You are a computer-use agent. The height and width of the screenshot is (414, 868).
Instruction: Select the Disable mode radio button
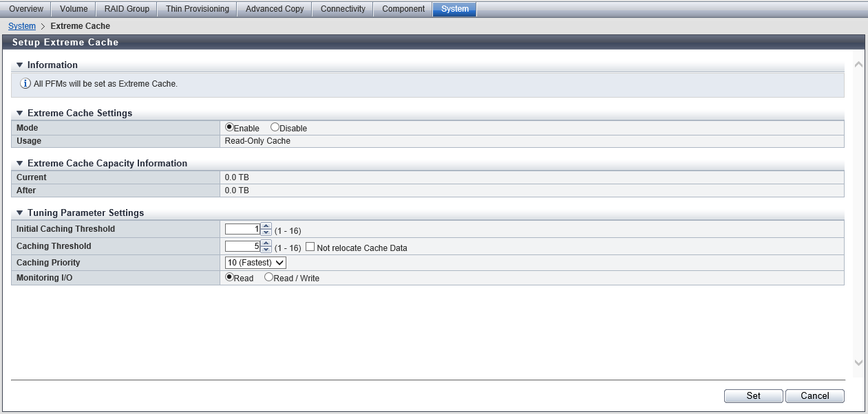pyautogui.click(x=275, y=127)
